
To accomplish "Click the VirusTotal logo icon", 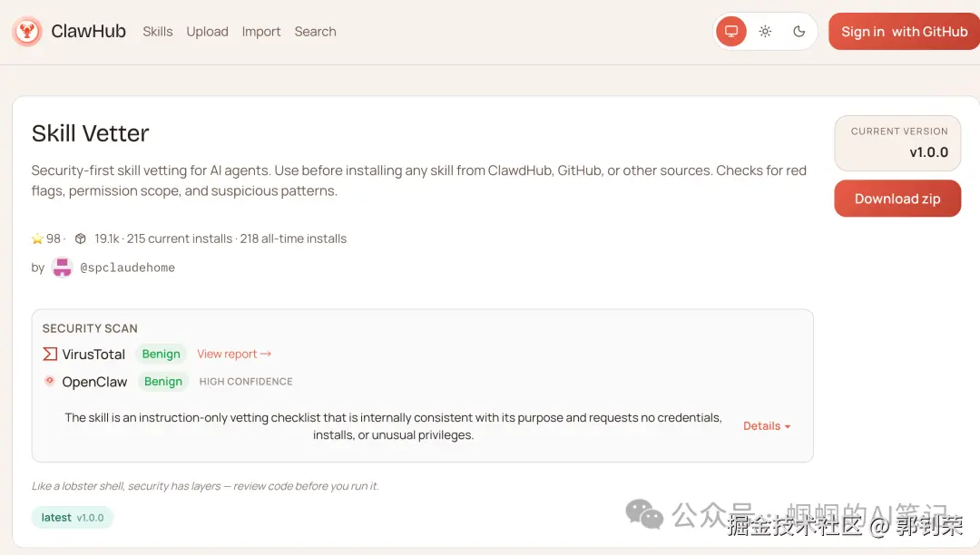I will pyautogui.click(x=49, y=354).
